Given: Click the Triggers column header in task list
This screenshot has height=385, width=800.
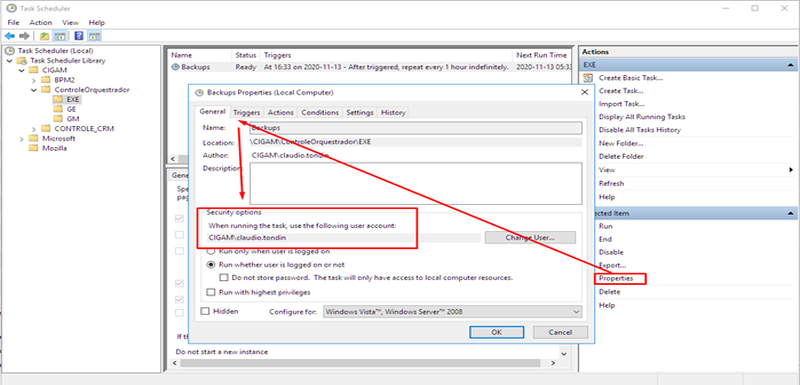Looking at the screenshot, I should 386,55.
